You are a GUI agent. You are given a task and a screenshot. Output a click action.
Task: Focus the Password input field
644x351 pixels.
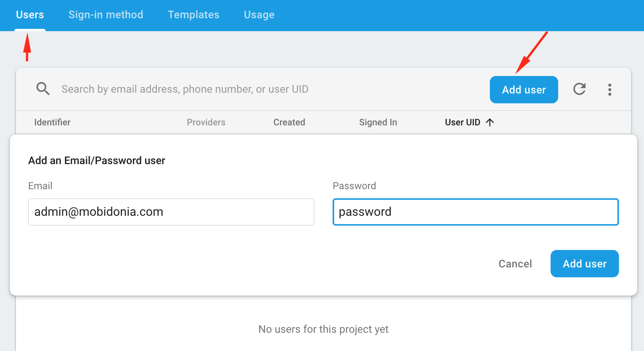(476, 212)
